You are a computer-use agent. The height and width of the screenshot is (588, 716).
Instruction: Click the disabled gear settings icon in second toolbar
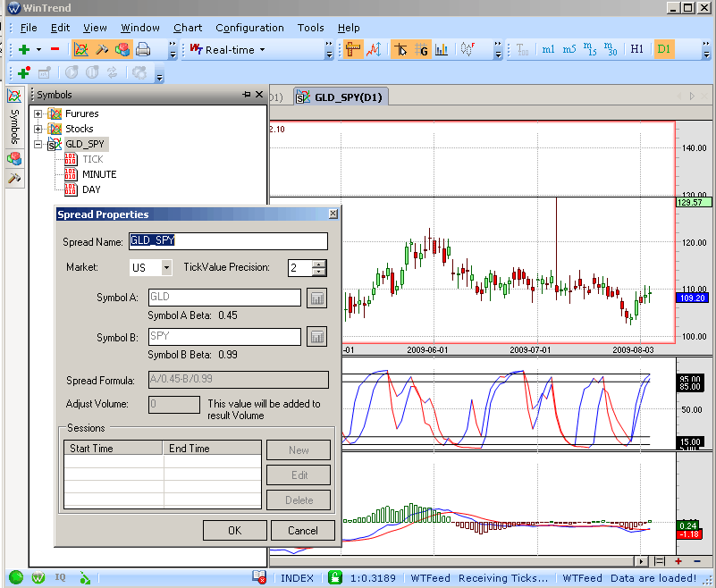[x=139, y=72]
